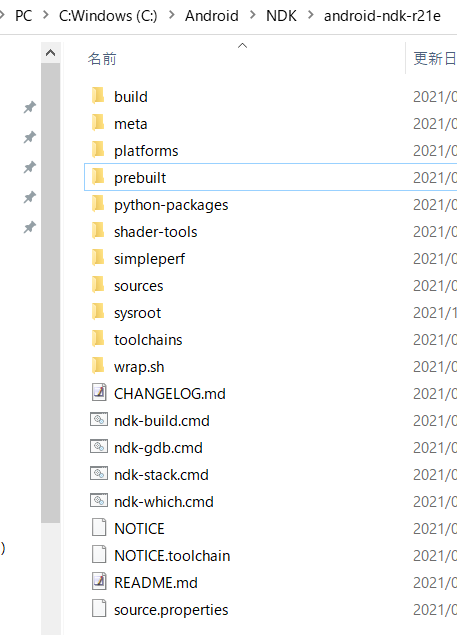Click the navigation pane scrollbar thumb
This screenshot has width=457, height=635.
(x=51, y=293)
